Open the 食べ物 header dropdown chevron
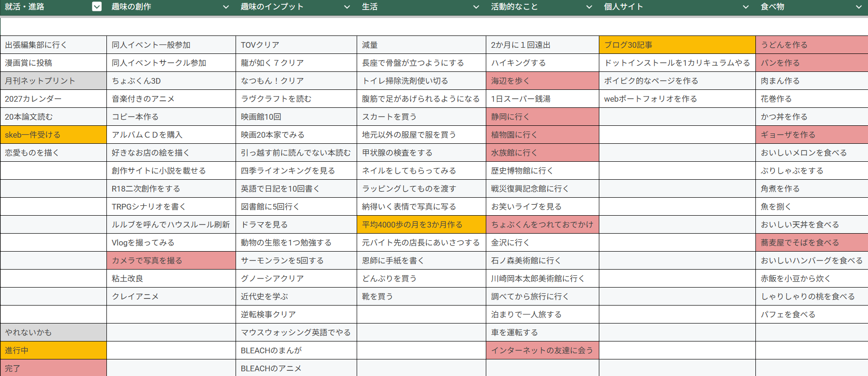Viewport: 868px width, 376px height. pos(859,7)
